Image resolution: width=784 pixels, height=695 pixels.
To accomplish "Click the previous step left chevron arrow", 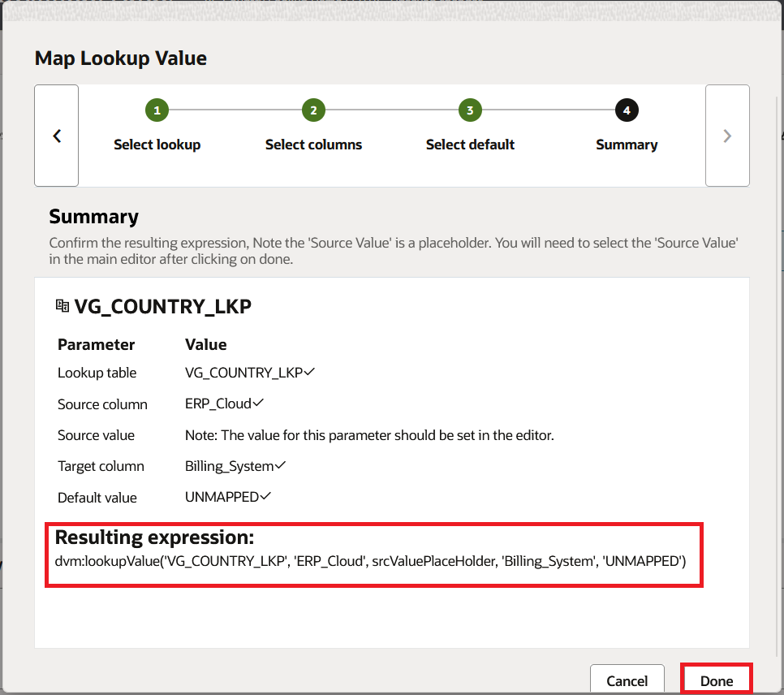I will pyautogui.click(x=57, y=136).
